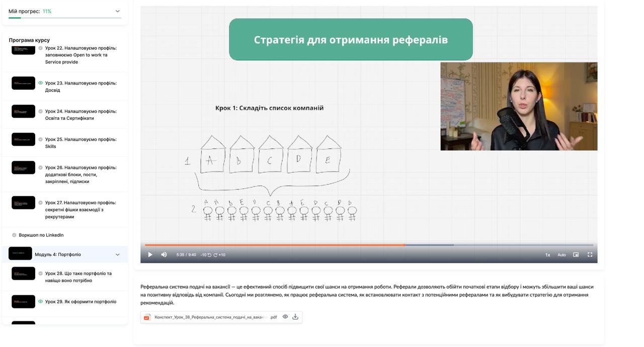The width and height of the screenshot is (644, 347).
Task: Preview the Конспект PDF with eye icon
Action: [285, 317]
